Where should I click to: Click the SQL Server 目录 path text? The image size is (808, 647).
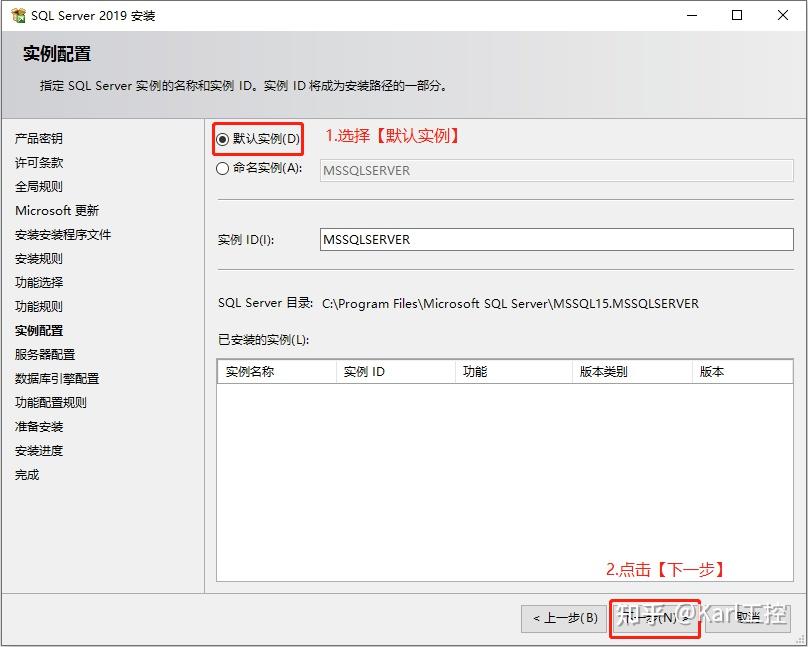(x=510, y=303)
